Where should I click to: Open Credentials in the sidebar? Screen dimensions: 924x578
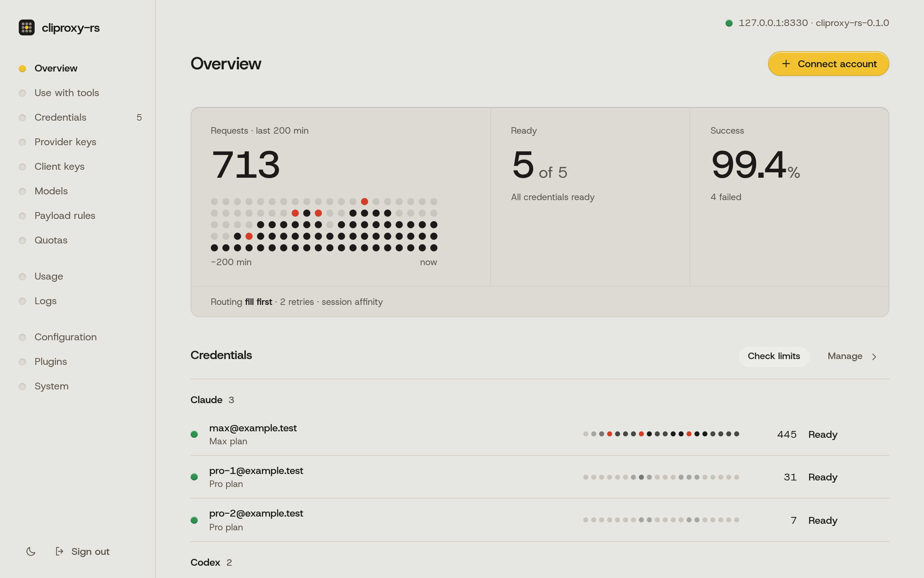[x=80, y=117]
